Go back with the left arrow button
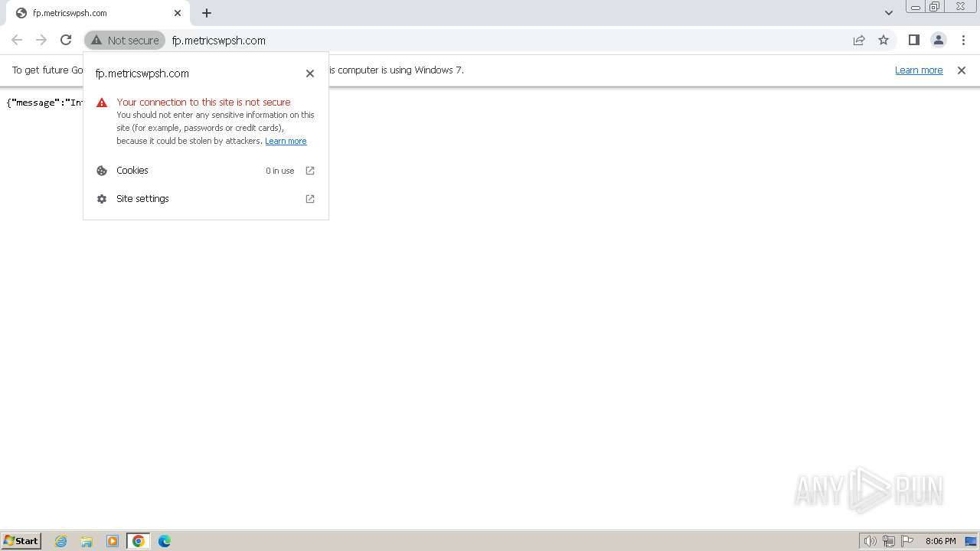Viewport: 980px width, 551px height. pos(17,40)
